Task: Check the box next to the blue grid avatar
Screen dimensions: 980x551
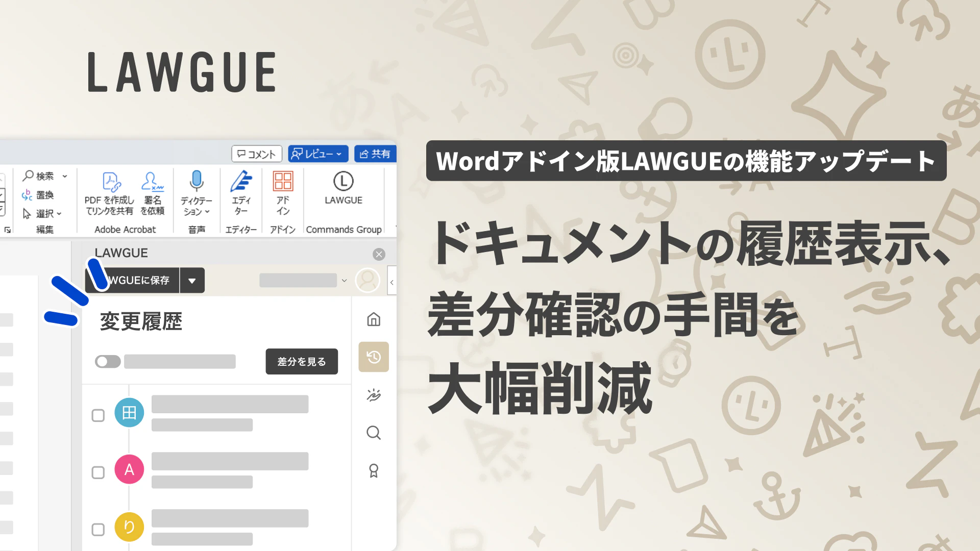Action: click(98, 415)
